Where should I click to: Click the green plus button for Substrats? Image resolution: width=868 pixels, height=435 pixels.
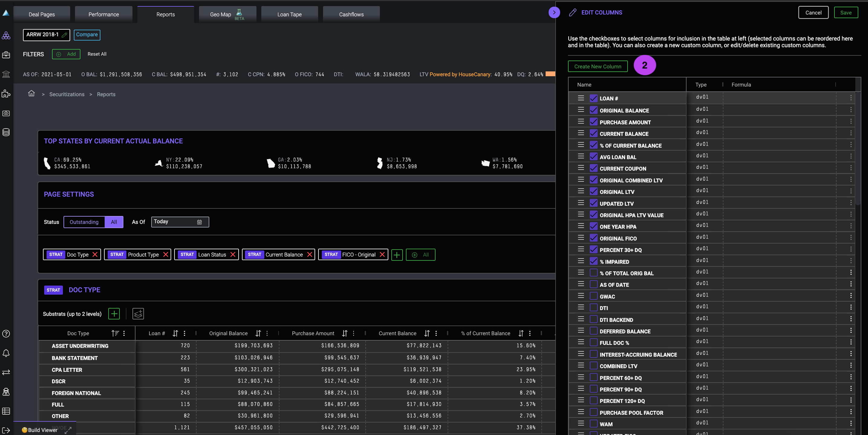pyautogui.click(x=114, y=314)
